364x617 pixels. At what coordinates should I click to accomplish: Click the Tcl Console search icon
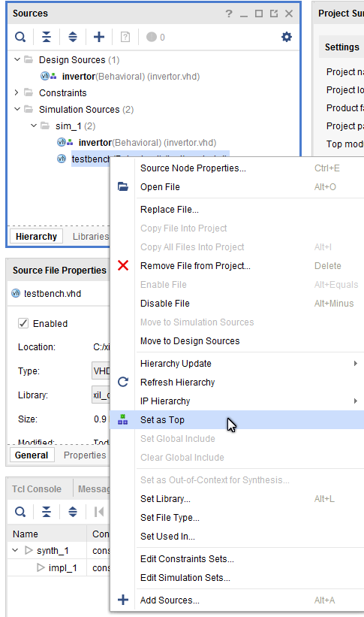pyautogui.click(x=20, y=512)
